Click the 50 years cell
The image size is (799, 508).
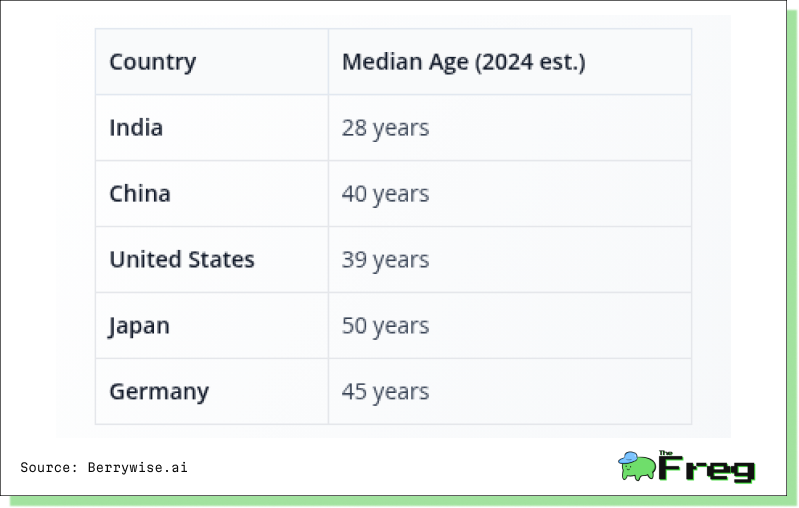[385, 326]
